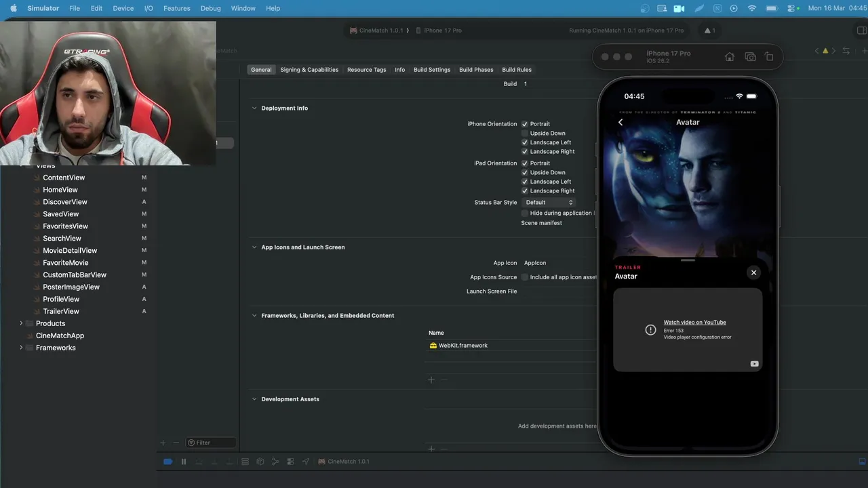Click the Wi-Fi status icon
Screen dimensions: 868x488
tap(752, 8)
